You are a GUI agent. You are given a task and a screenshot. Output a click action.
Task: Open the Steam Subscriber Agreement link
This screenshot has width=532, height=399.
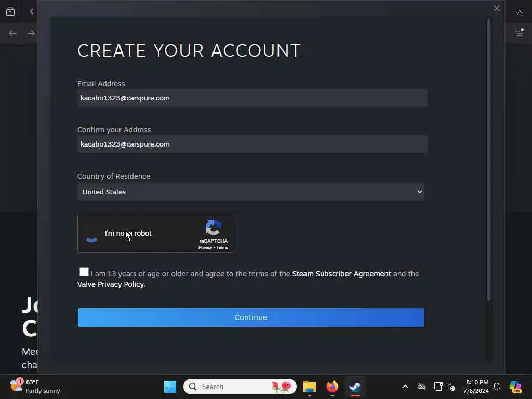[x=341, y=274]
